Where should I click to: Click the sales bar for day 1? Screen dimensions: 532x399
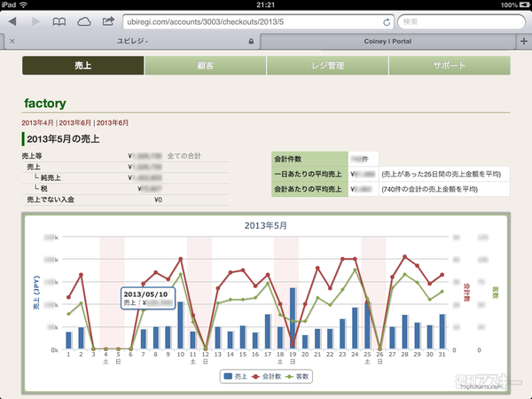click(68, 340)
